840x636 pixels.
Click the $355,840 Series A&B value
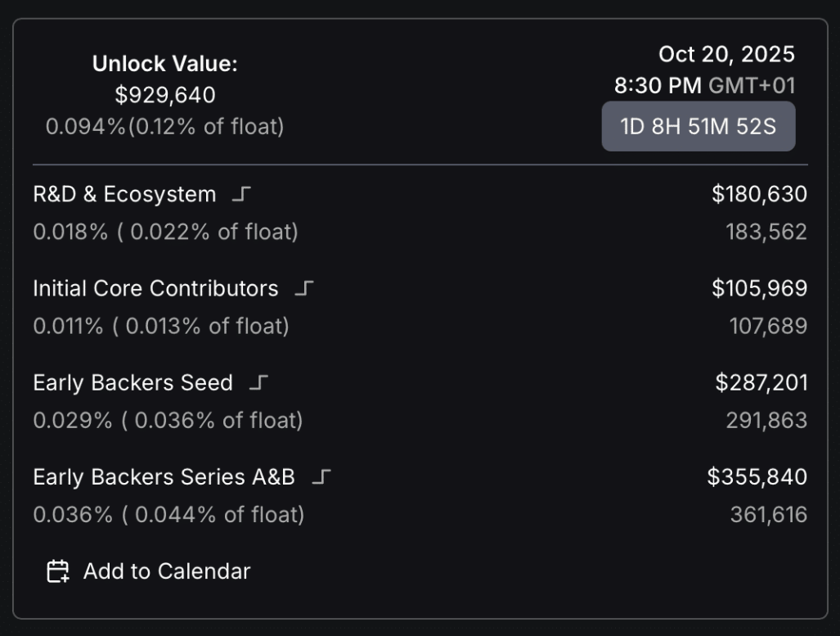coord(757,477)
